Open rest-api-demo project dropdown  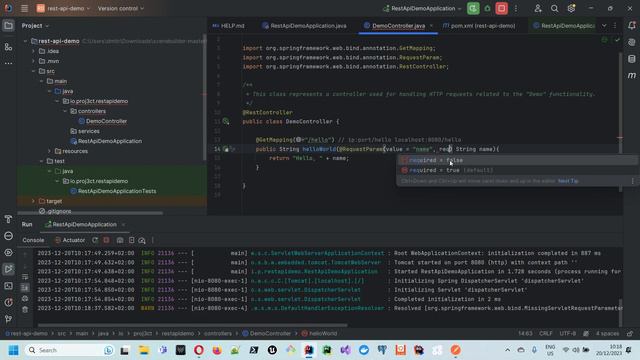(63, 8)
